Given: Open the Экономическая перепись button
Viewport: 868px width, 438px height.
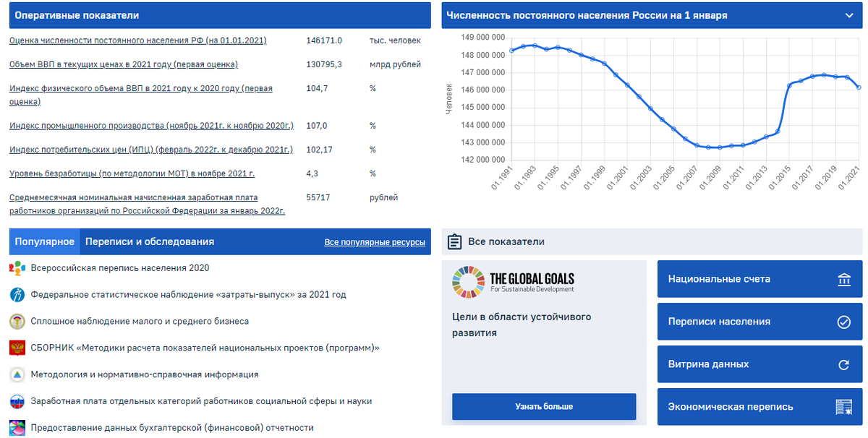Looking at the screenshot, I should coord(759,407).
